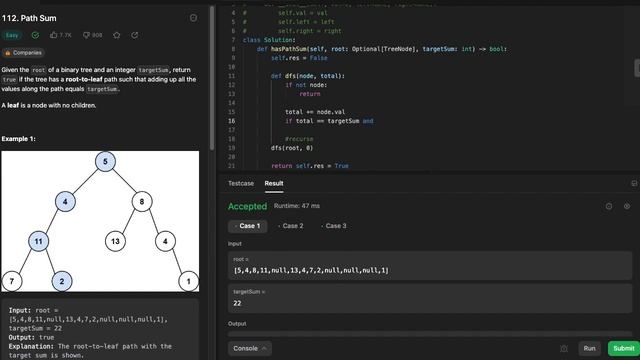Viewport: 640px width, 360px height.
Task: Click the root input value field
Action: (430, 265)
